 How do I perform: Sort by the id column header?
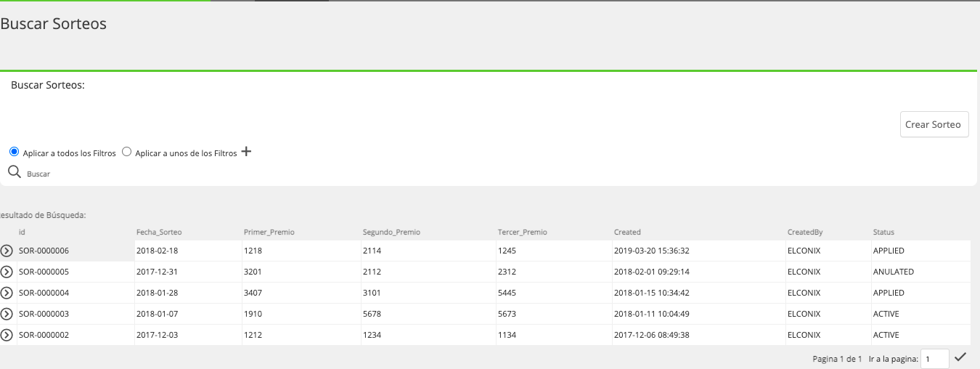click(x=22, y=232)
